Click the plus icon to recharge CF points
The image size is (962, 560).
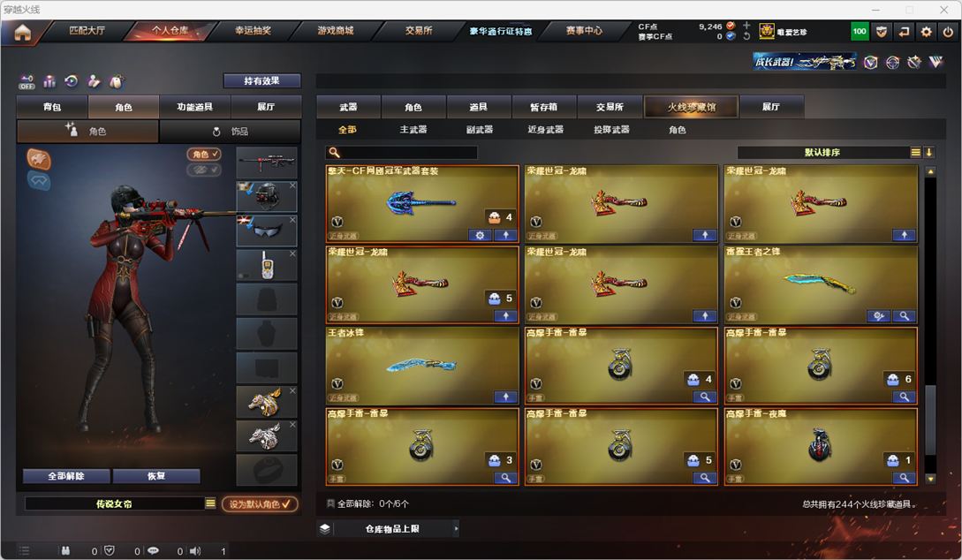tap(746, 26)
